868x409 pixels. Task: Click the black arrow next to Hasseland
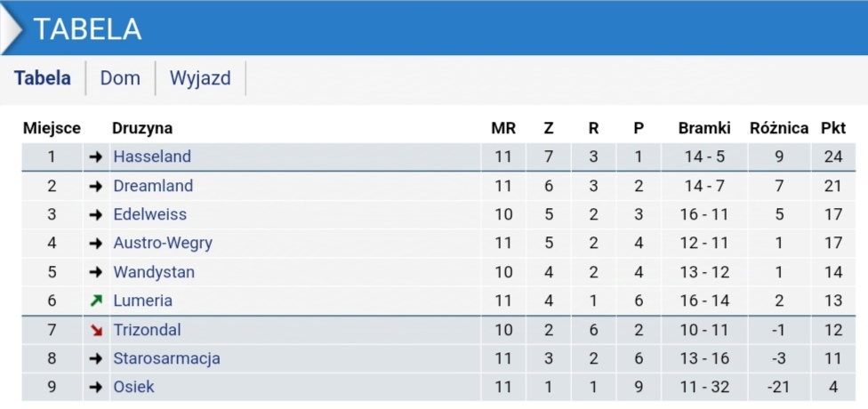pyautogui.click(x=96, y=156)
